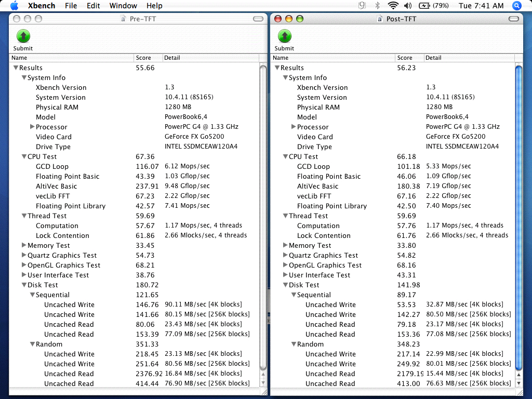Click scroll up arrow in Pre-TFT window
The width and height of the screenshot is (532, 399).
coord(263,375)
